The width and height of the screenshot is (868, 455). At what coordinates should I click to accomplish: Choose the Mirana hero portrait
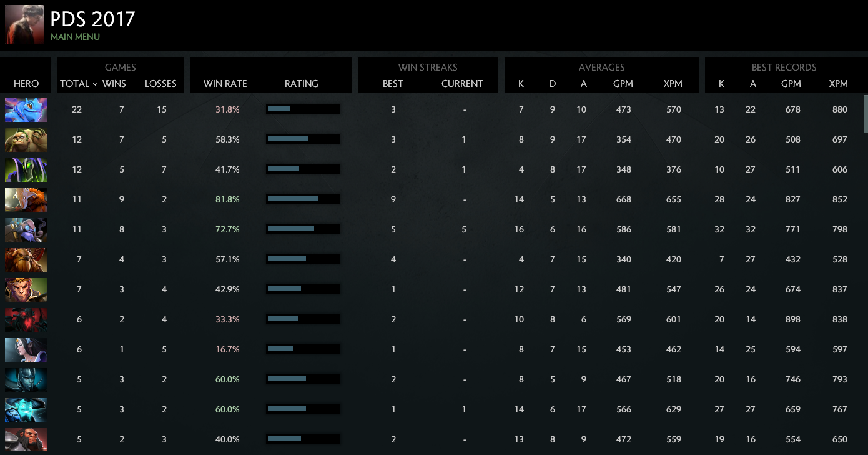(x=26, y=349)
